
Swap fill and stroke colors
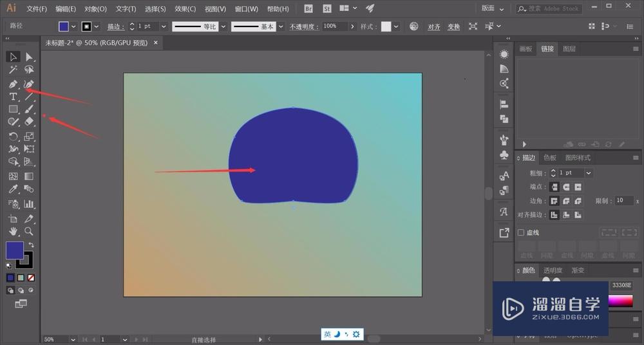(30, 245)
